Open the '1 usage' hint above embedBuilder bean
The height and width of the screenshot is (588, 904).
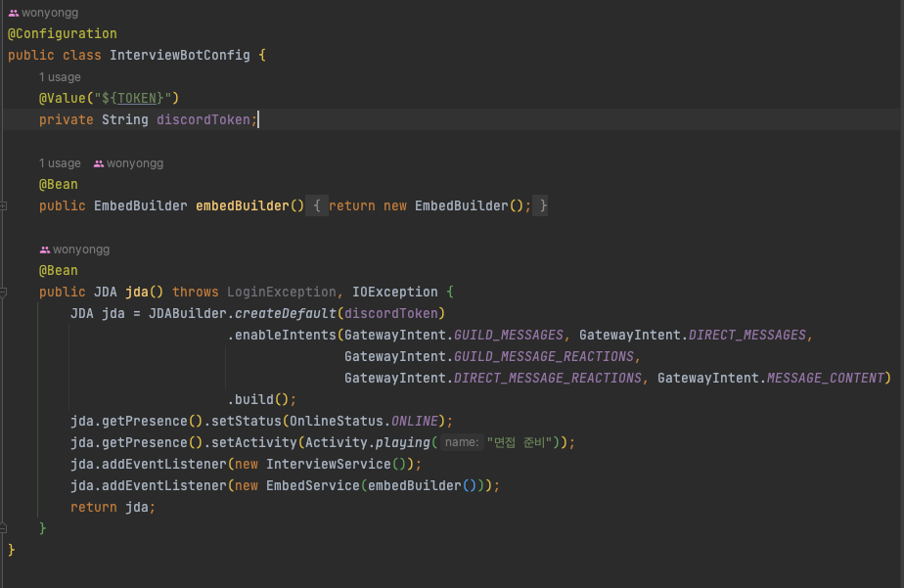60,163
